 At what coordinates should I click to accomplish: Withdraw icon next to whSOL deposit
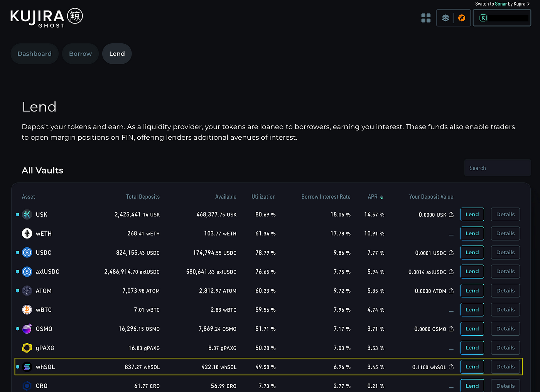(x=451, y=367)
